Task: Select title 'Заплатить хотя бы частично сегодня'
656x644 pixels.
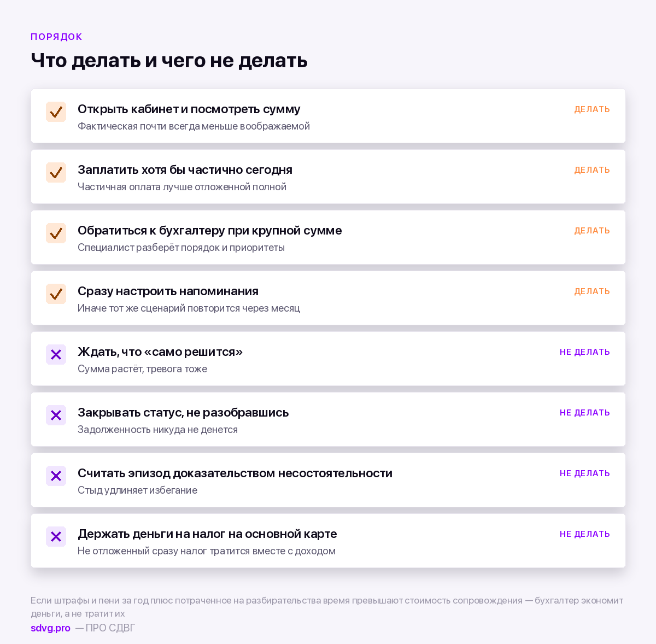Action: click(x=185, y=169)
